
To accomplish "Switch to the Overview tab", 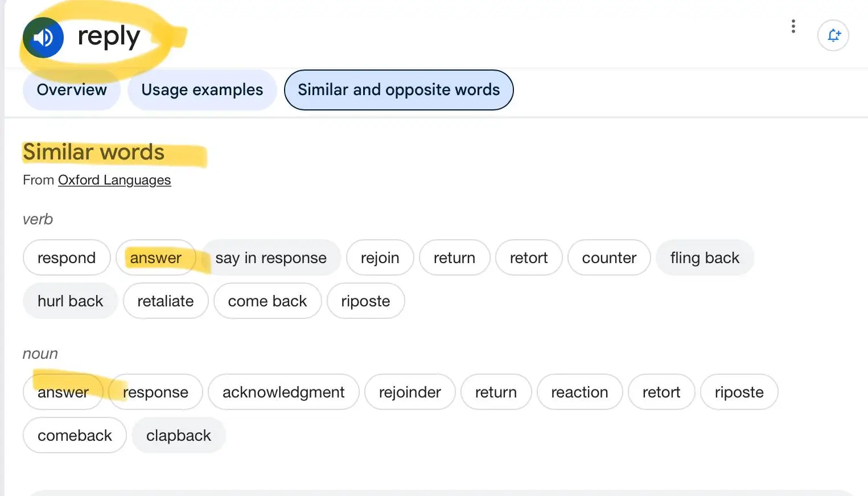I will [x=72, y=90].
